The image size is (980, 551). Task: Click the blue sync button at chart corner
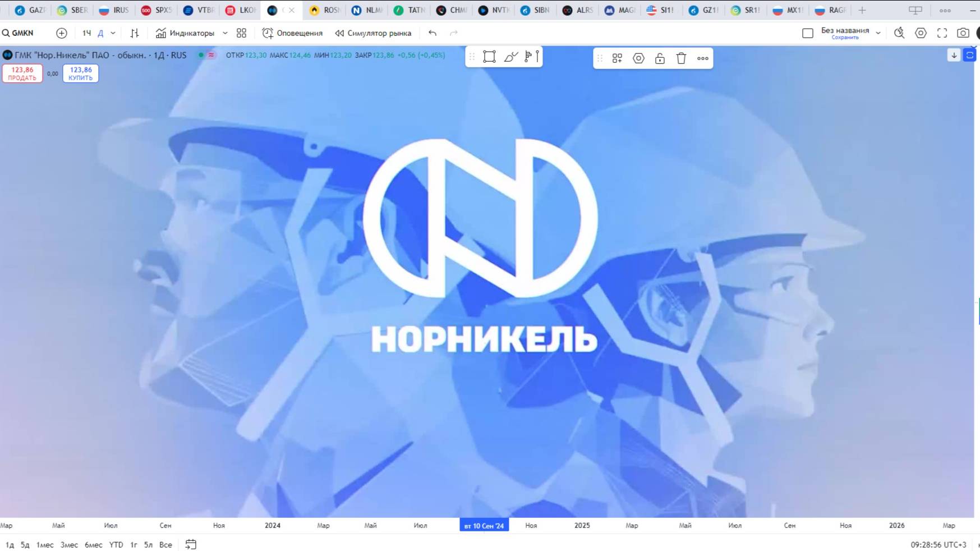pos(970,55)
